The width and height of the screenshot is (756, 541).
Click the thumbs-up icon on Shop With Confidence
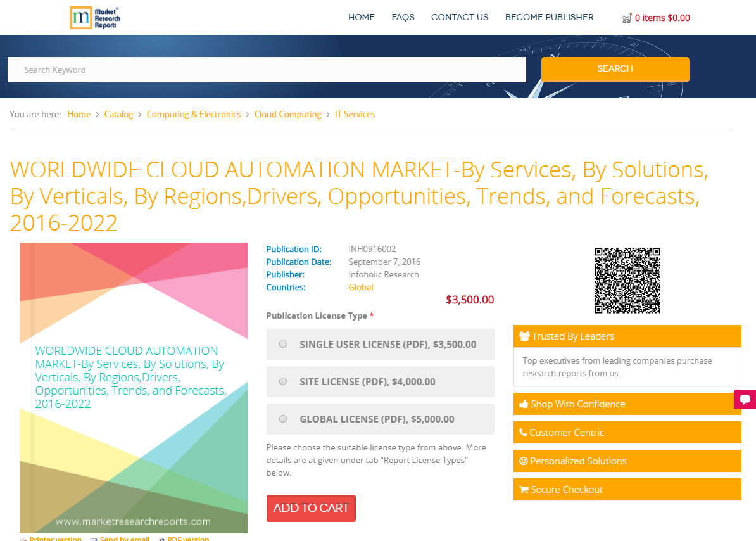524,404
